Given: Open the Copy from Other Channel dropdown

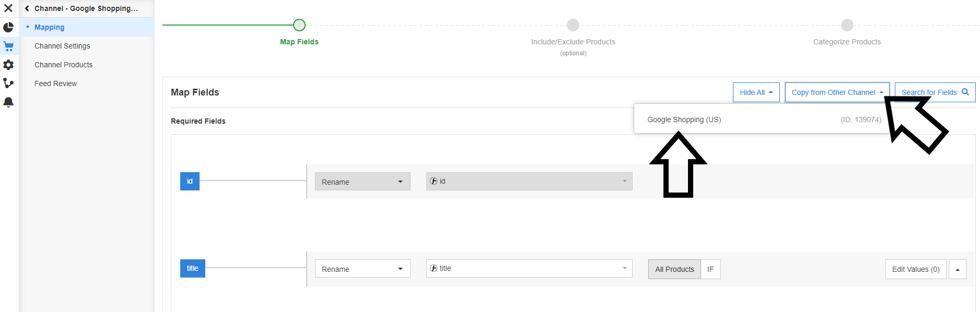Looking at the screenshot, I should tap(837, 92).
